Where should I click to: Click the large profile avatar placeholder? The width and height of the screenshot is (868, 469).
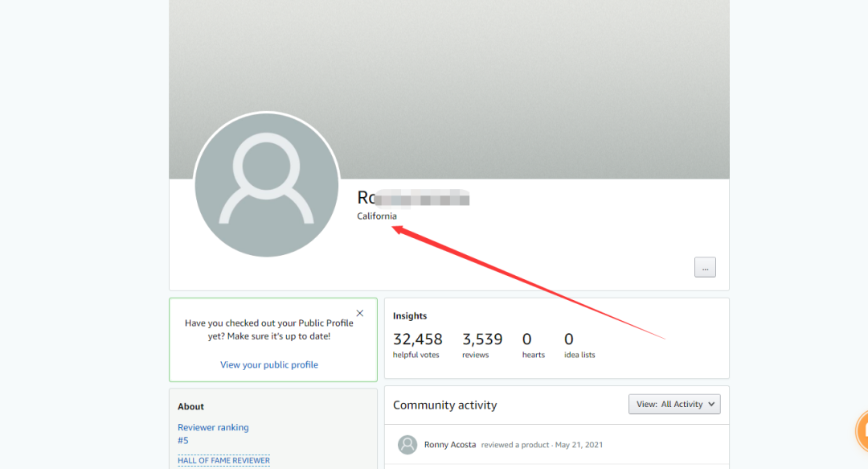coord(266,184)
